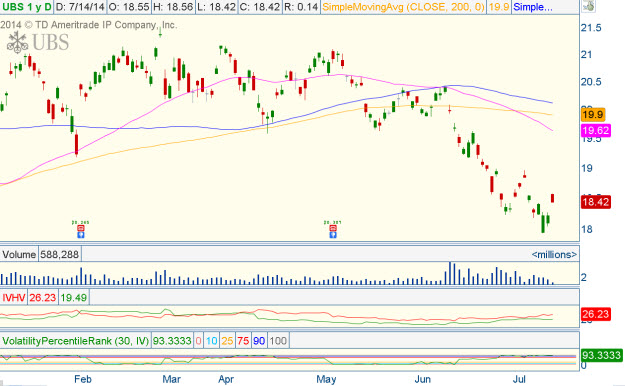The image size is (625, 386).
Task: Open the orange SimpleMovingAvg (CLOSE, 200, 0) study
Action: tap(403, 7)
